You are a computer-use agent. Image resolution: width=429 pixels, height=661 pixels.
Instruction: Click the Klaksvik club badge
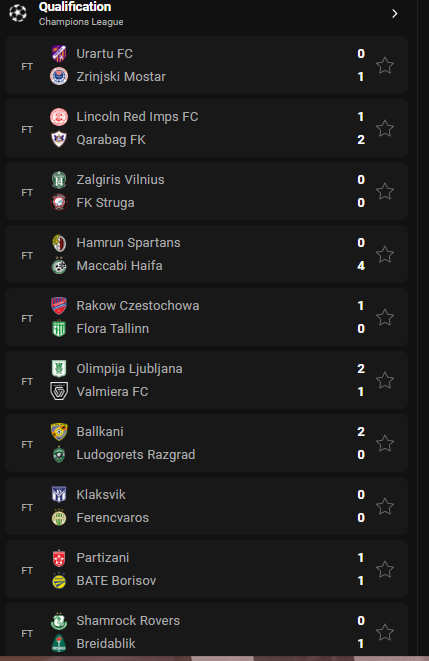59,494
